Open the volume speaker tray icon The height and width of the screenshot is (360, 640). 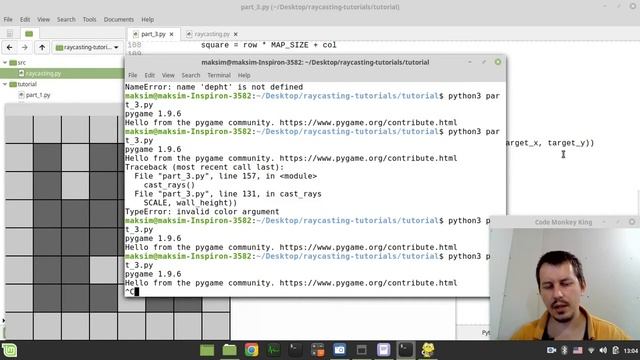tap(603, 350)
